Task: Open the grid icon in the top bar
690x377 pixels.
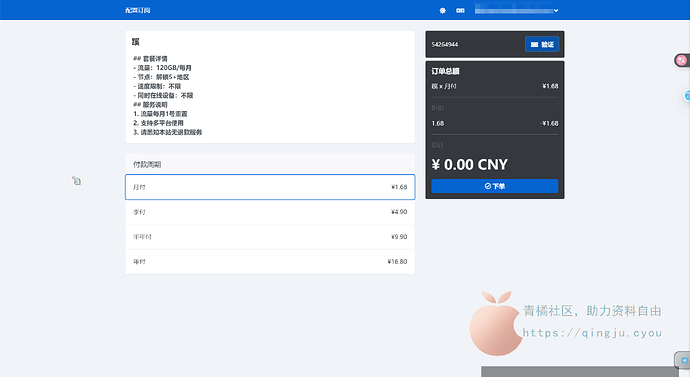Action: point(460,10)
